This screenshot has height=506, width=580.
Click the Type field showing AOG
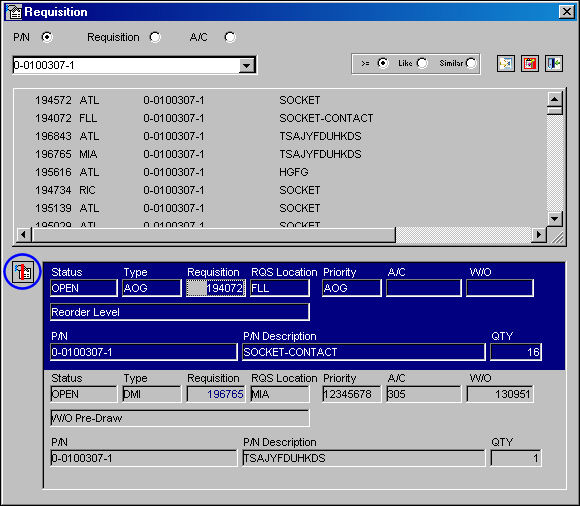(x=152, y=288)
